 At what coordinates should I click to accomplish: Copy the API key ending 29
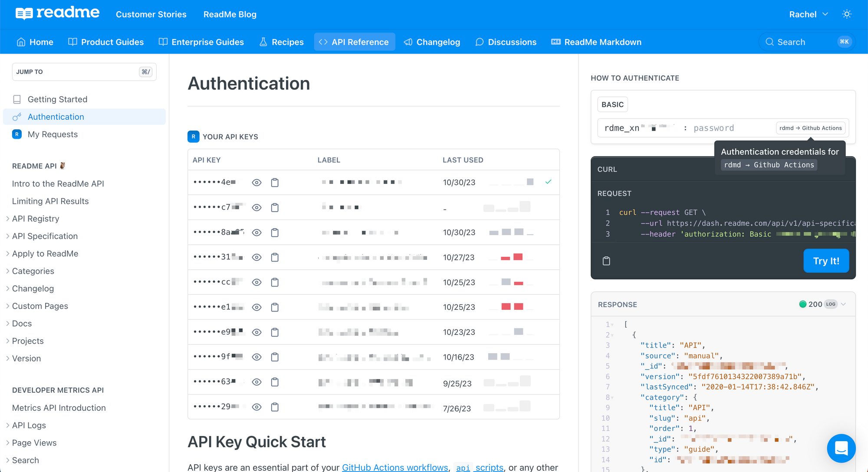pos(275,407)
